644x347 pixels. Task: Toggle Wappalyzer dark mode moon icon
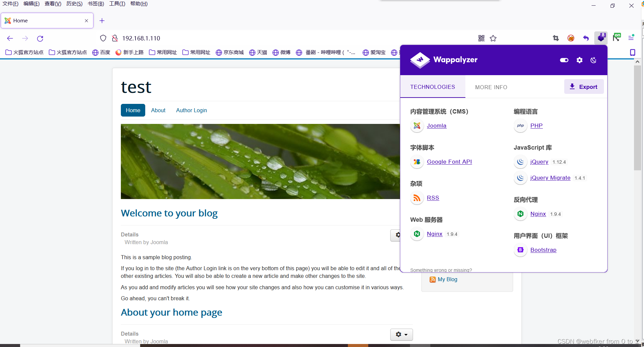(x=594, y=60)
